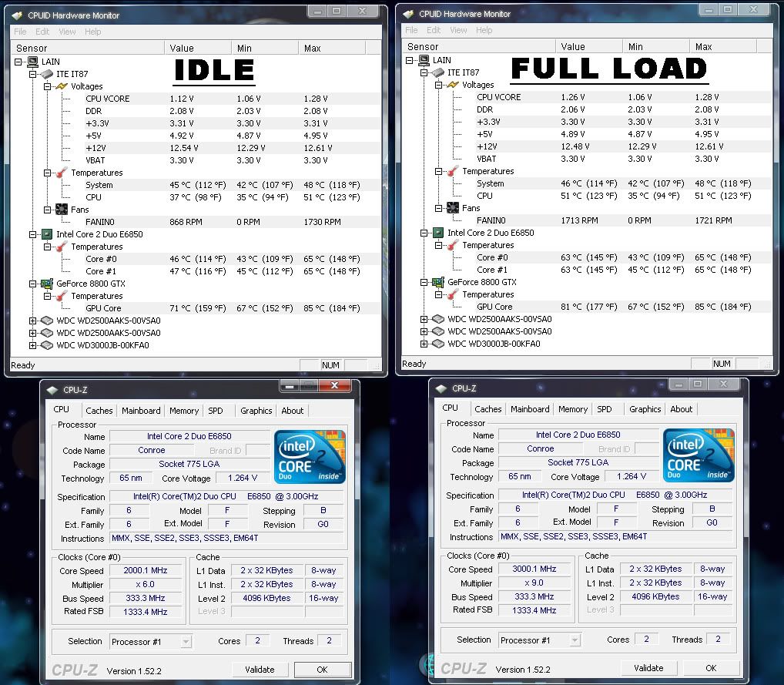This screenshot has height=685, width=784.
Task: Click OK button in left CPU-Z window
Action: tap(323, 670)
